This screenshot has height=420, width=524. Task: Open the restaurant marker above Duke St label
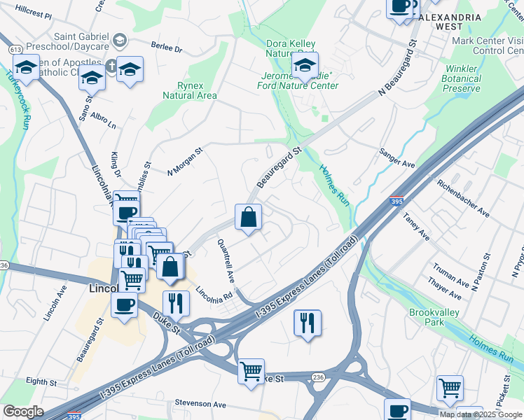click(x=176, y=304)
